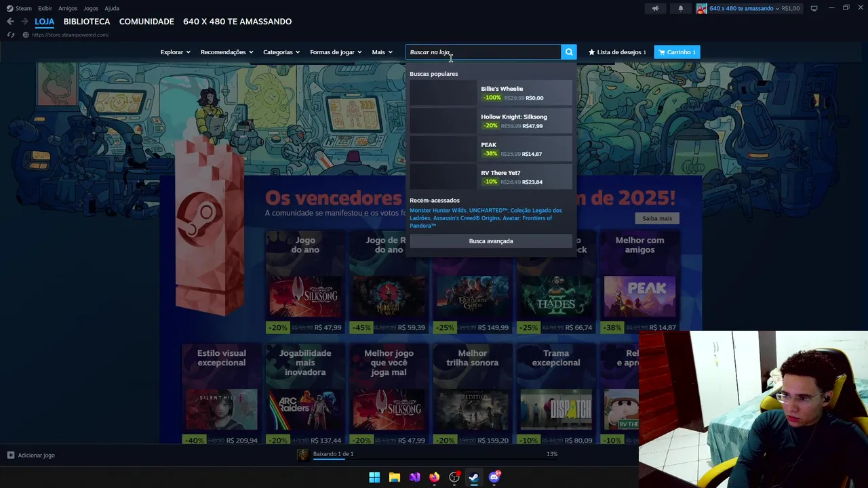Launch Visual Studio from the taskbar
Image resolution: width=868 pixels, height=488 pixels.
coord(414,477)
